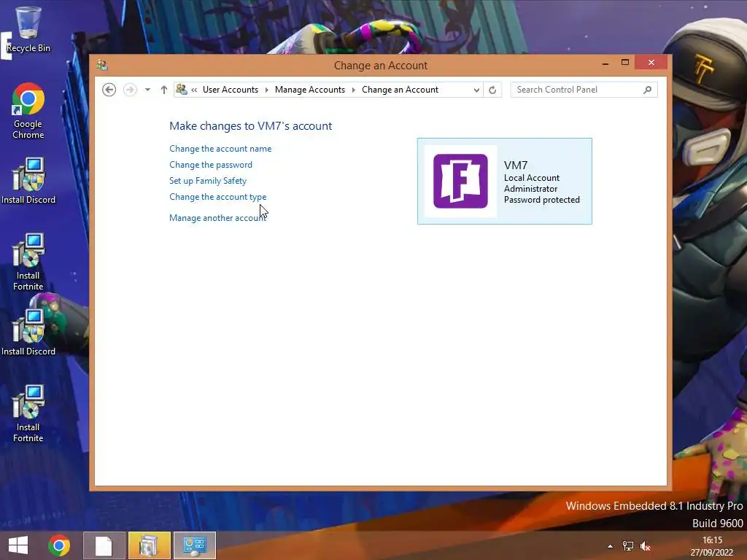Select the Install Fortnite icon below Install Discord
Viewport: 747px width, 560px height.
[x=28, y=262]
